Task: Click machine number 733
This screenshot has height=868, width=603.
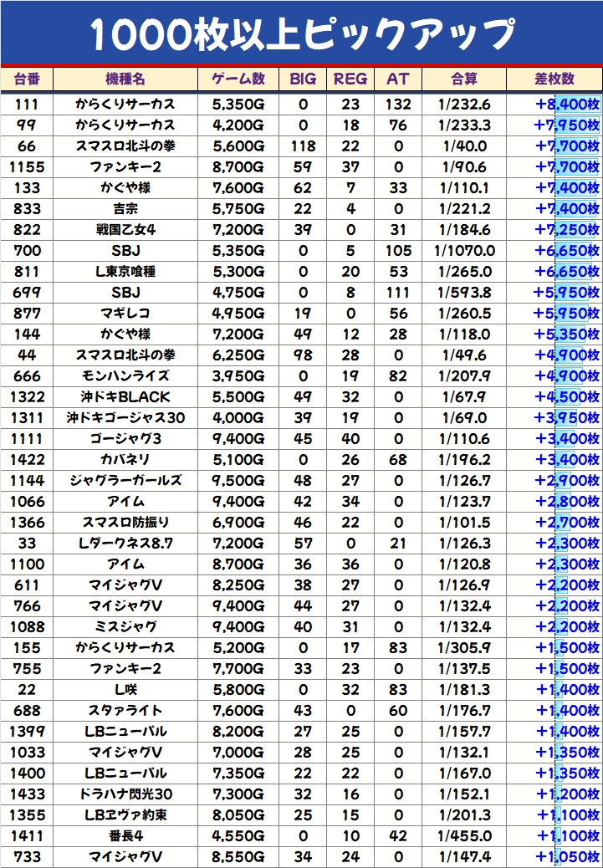Action: pos(27,857)
